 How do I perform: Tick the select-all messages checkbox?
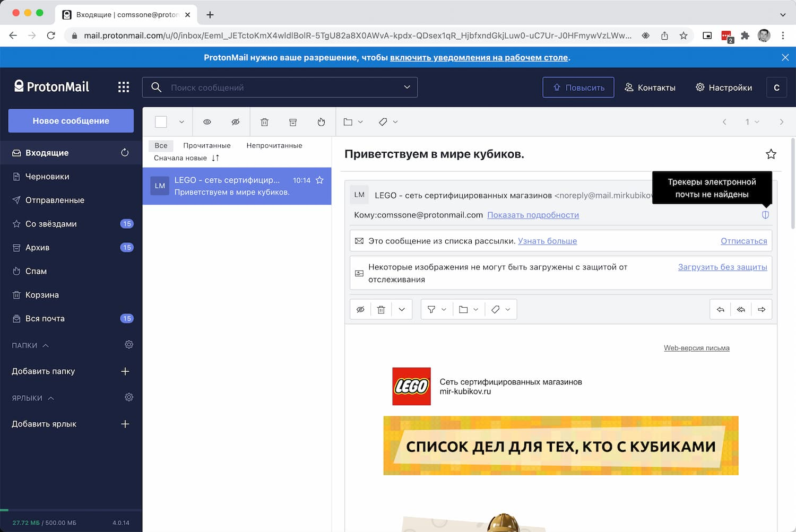161,122
